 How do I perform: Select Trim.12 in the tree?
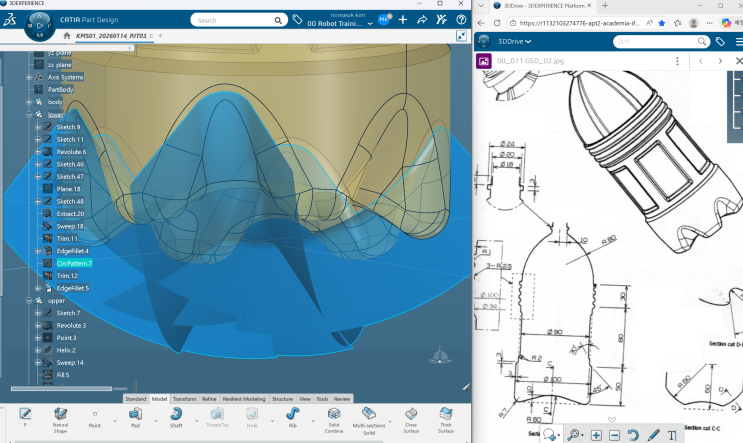(67, 276)
